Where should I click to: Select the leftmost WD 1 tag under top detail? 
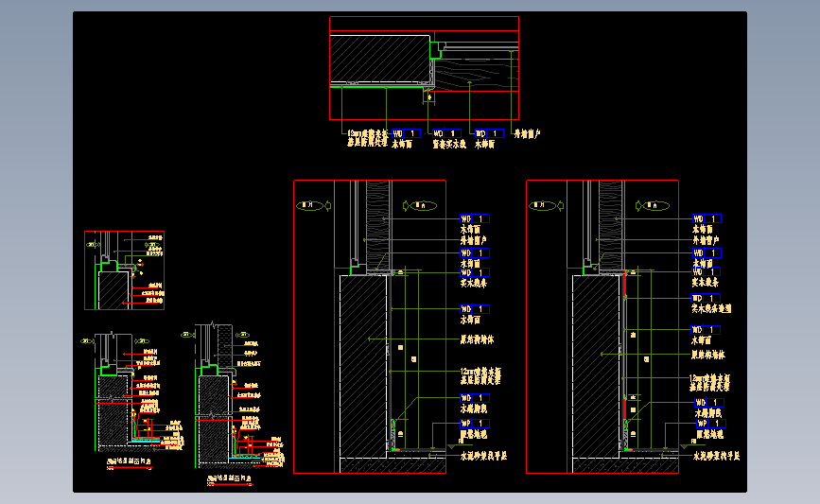coord(407,133)
